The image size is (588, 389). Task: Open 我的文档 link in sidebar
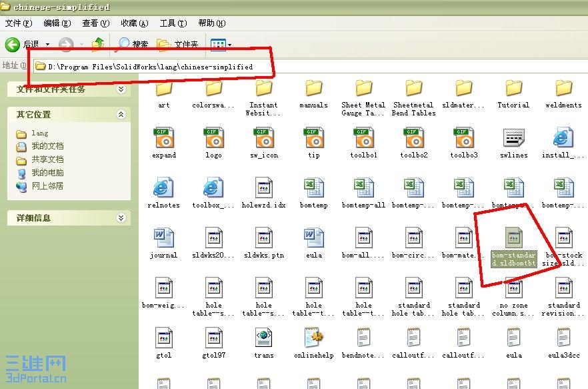[40, 146]
